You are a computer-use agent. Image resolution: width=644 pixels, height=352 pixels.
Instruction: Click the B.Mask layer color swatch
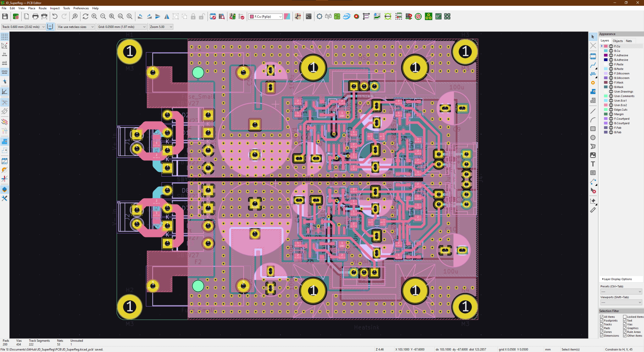pyautogui.click(x=606, y=87)
